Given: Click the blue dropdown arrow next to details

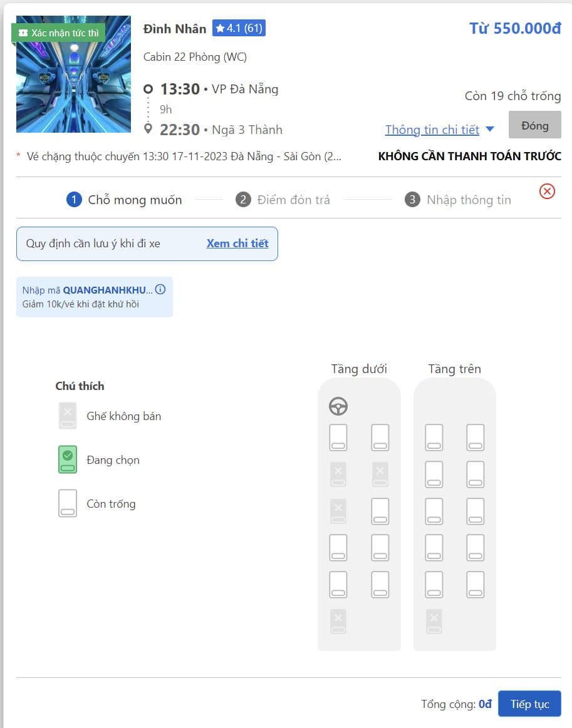Looking at the screenshot, I should tap(490, 130).
